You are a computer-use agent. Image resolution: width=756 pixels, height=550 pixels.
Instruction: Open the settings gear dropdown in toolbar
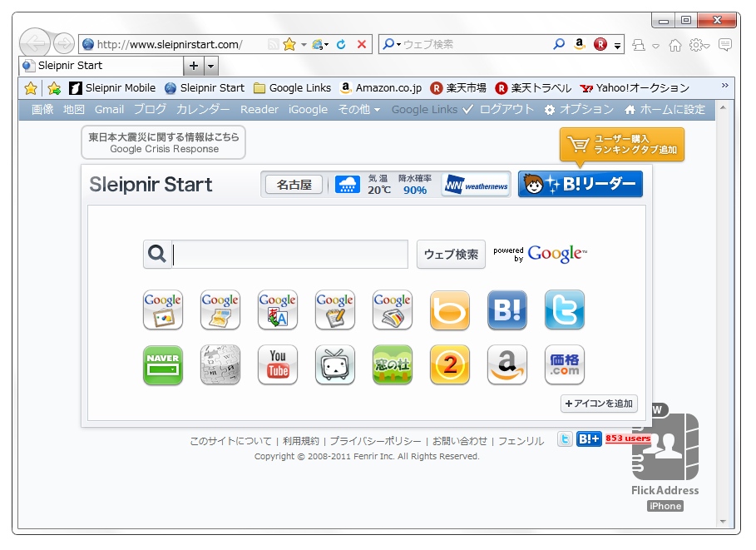pyautogui.click(x=699, y=45)
